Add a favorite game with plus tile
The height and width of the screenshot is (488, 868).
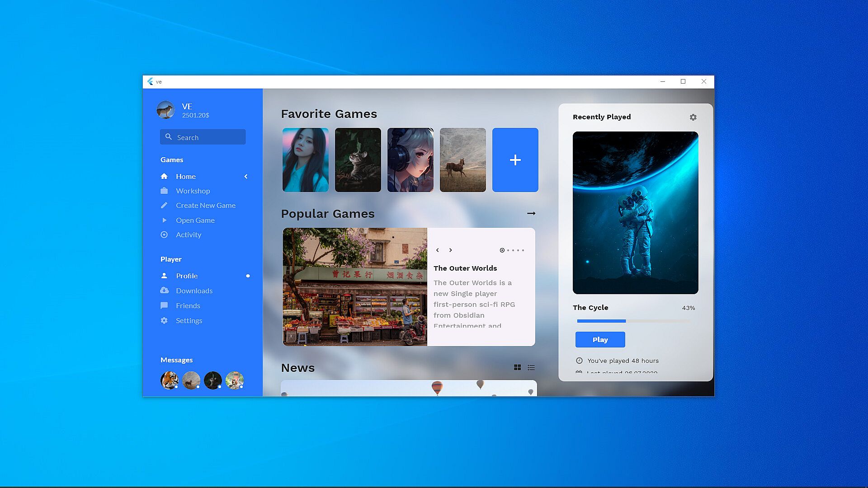pos(515,160)
